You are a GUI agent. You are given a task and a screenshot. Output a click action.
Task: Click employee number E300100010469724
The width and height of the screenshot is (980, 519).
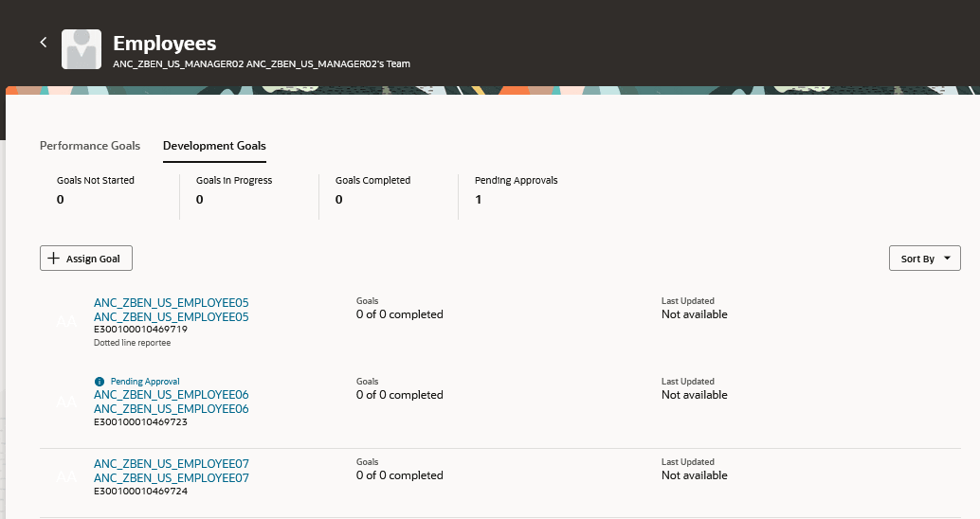click(x=140, y=492)
